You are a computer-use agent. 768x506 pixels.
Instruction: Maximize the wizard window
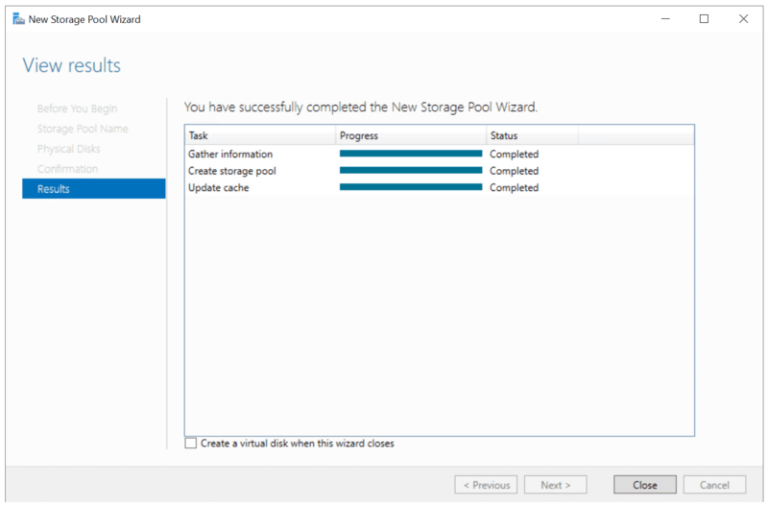(704, 19)
